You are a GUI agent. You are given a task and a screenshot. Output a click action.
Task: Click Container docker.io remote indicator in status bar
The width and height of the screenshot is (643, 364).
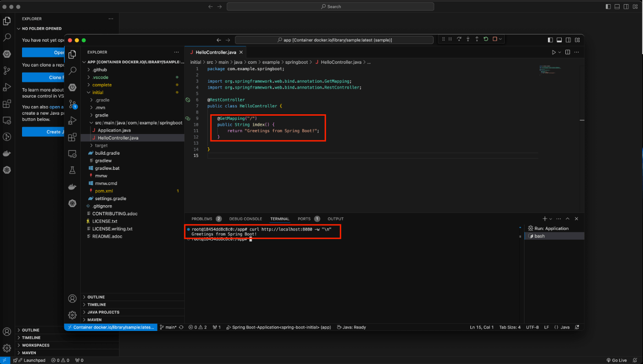[x=111, y=327]
